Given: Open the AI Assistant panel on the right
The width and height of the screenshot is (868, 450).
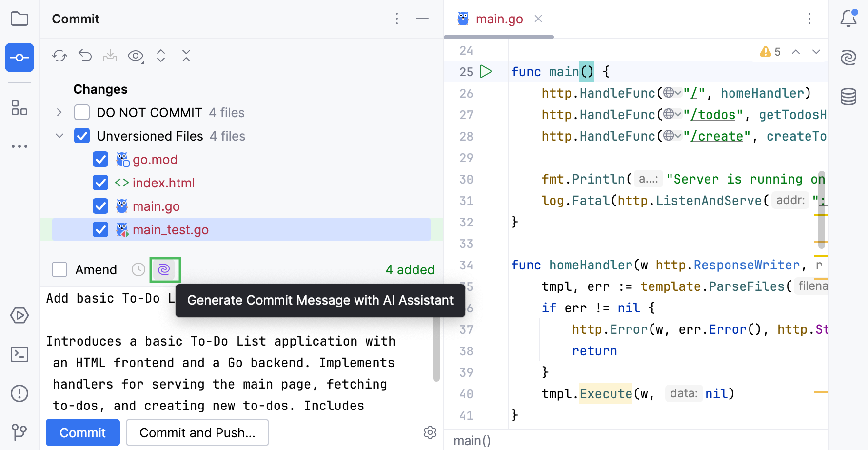Looking at the screenshot, I should pyautogui.click(x=848, y=57).
